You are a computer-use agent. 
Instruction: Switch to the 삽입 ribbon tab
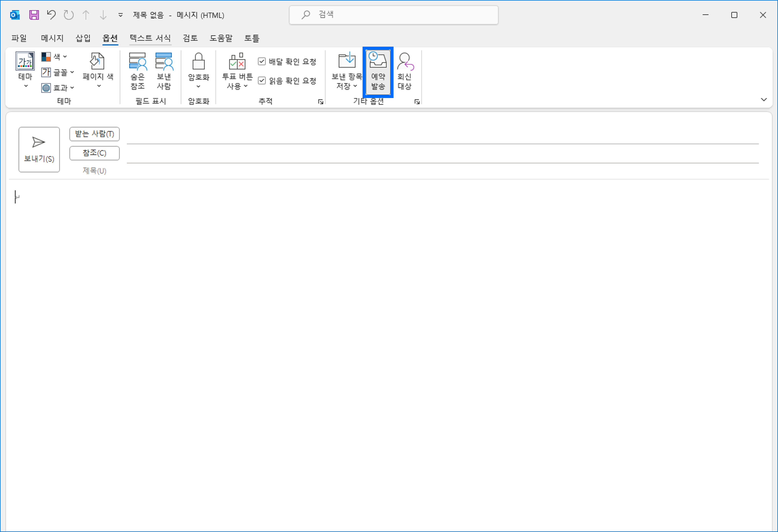click(83, 38)
